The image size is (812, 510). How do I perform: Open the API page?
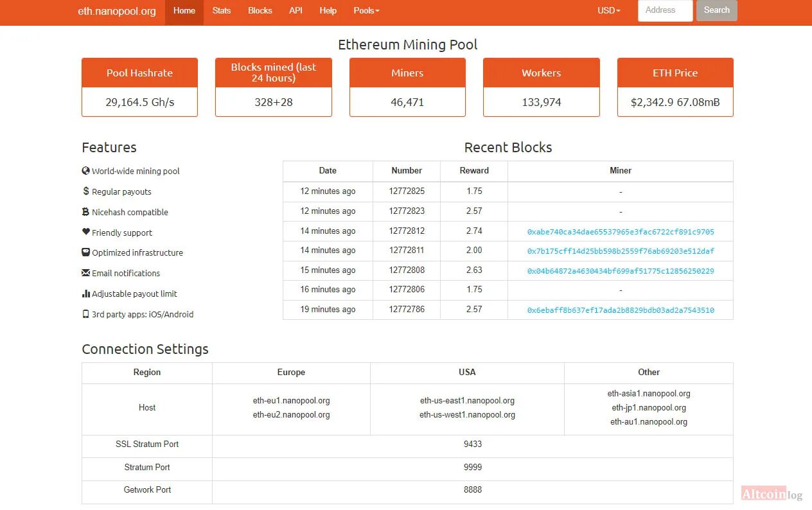[x=296, y=10]
